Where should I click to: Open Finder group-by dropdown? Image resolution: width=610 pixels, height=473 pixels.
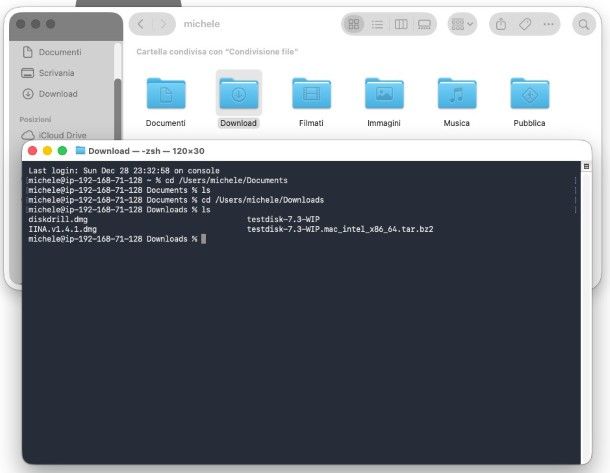tap(462, 25)
